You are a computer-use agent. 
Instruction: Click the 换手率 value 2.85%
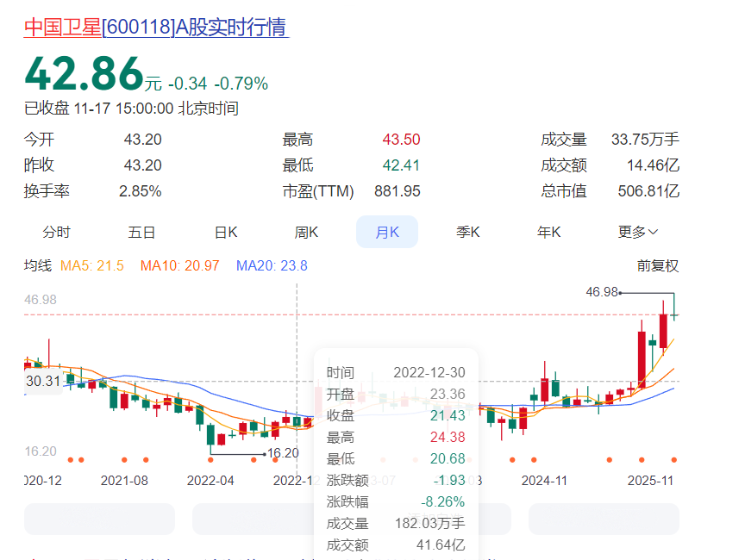tap(141, 191)
